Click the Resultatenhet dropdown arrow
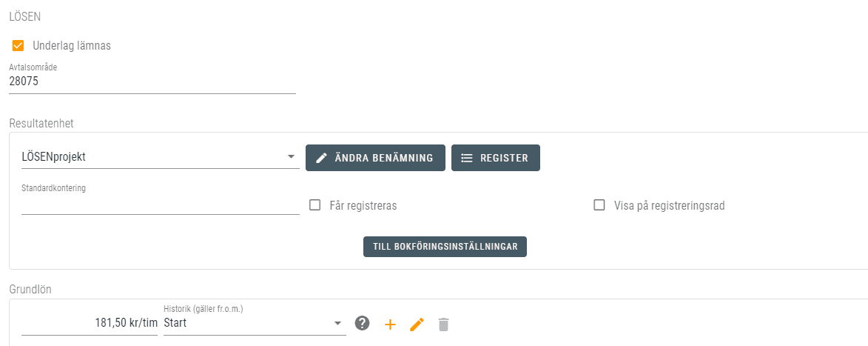This screenshot has width=868, height=346. click(291, 157)
